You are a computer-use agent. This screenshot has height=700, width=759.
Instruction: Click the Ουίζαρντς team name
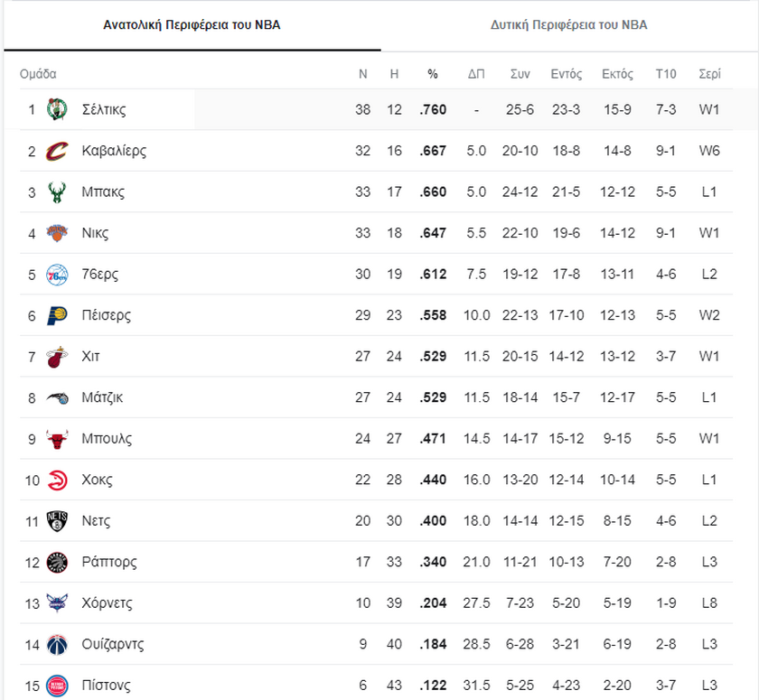[x=113, y=644]
